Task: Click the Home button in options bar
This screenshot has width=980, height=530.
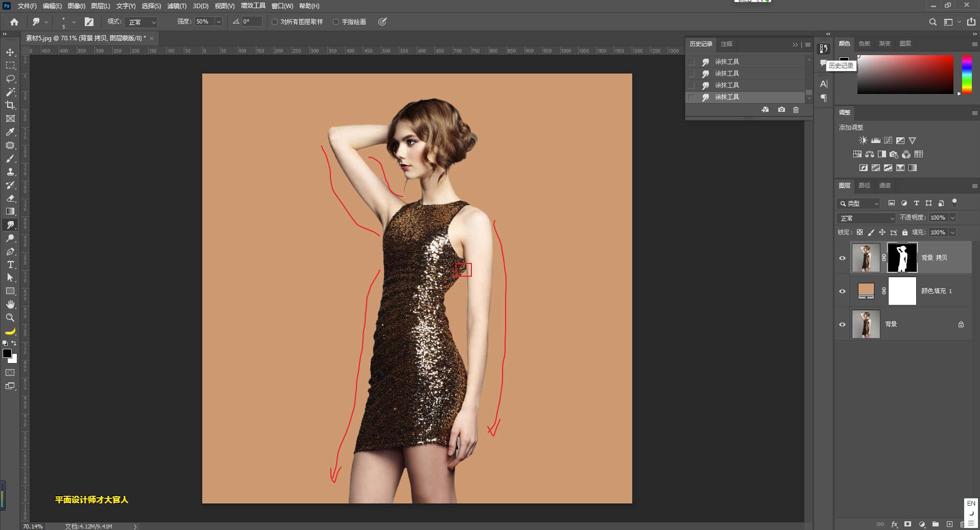Action: (14, 22)
